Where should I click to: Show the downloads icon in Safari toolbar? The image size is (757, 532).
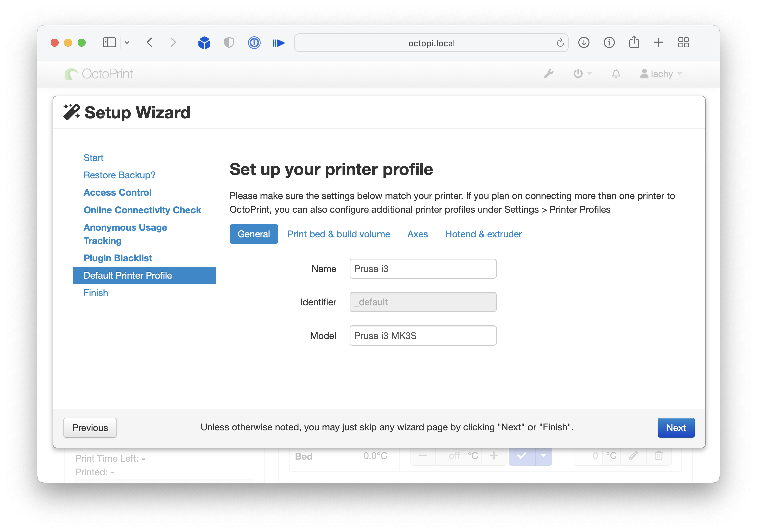click(584, 43)
